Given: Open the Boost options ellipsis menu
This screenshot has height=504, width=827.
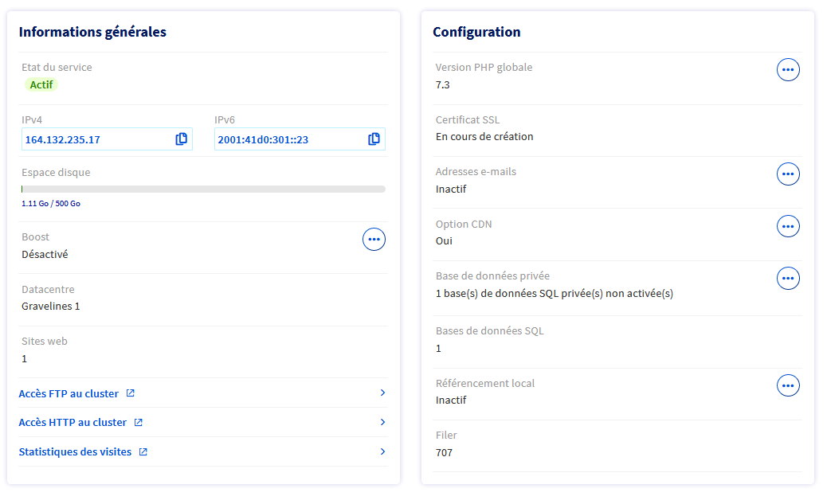Looking at the screenshot, I should tap(374, 239).
